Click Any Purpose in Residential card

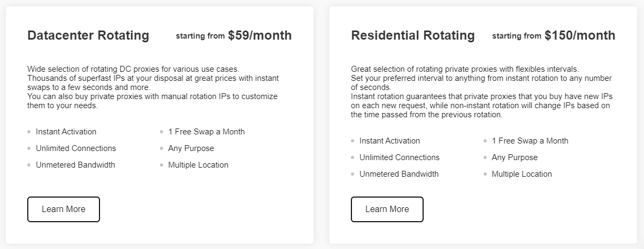(x=515, y=157)
